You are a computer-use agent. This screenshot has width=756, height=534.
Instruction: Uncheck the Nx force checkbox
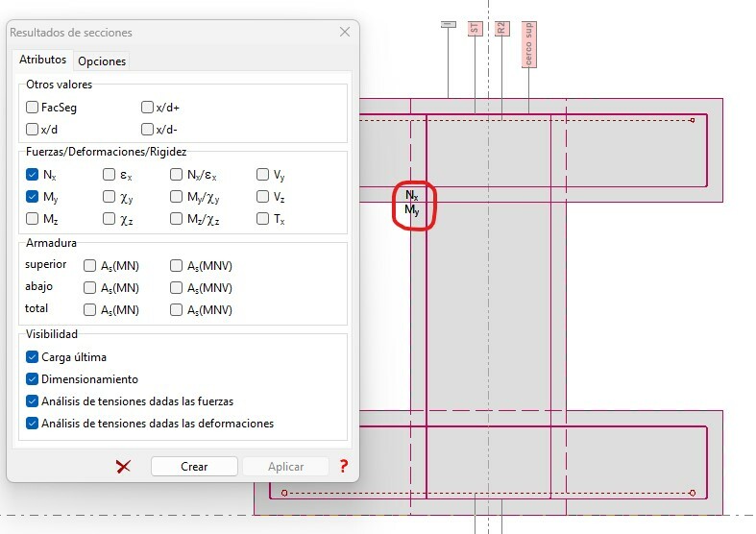(33, 174)
